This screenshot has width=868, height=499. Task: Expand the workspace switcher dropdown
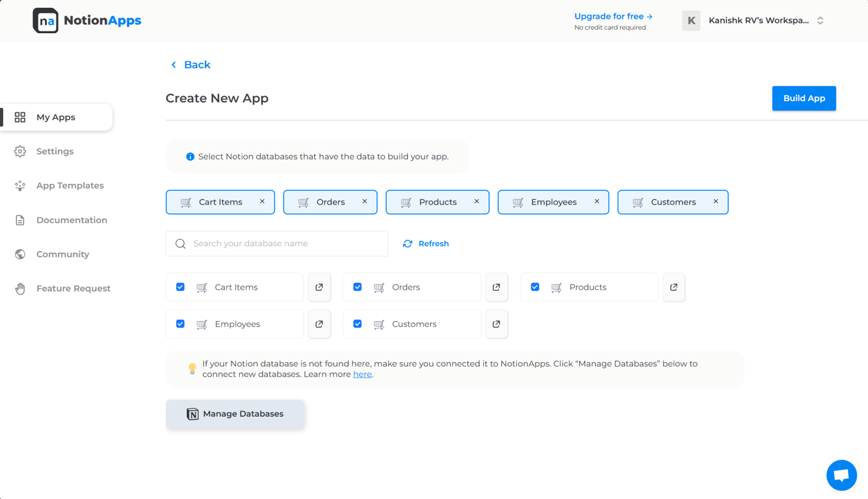[x=820, y=21]
